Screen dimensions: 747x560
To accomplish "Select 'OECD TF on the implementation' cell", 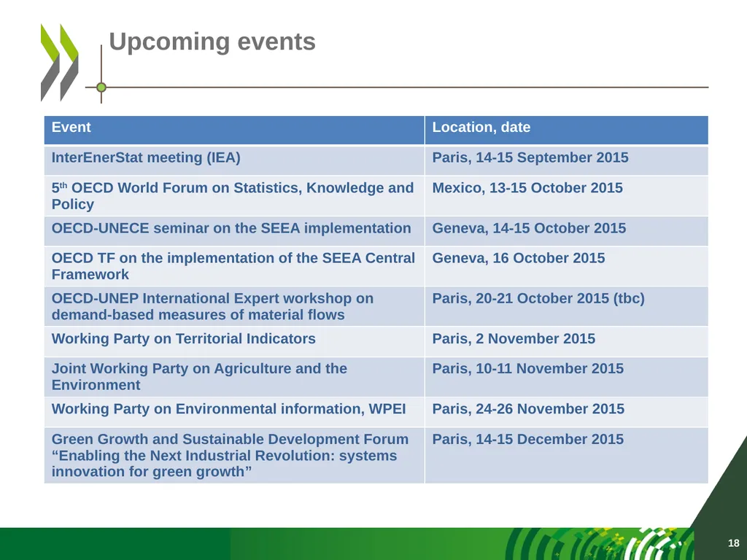I will click(234, 266).
